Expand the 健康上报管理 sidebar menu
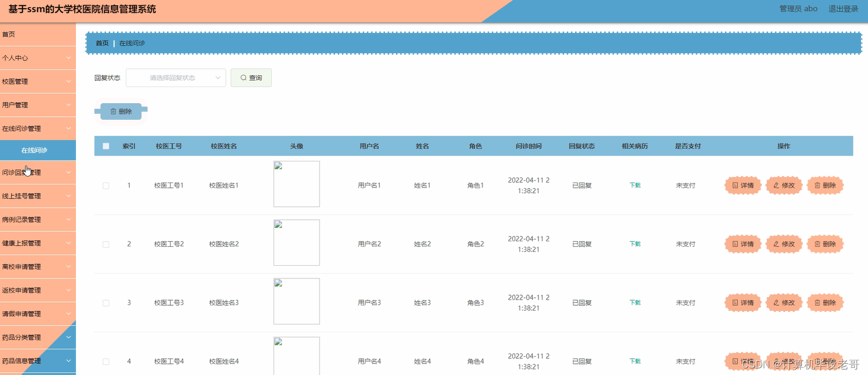 [x=38, y=243]
